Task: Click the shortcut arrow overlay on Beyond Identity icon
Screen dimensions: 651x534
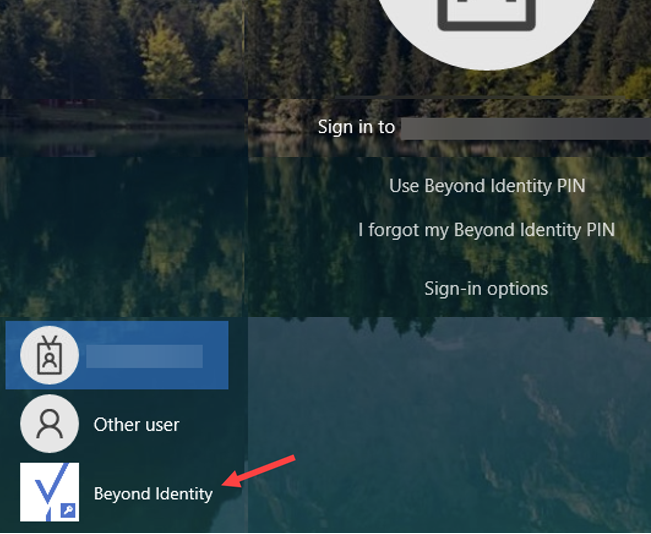Action: pos(66,510)
